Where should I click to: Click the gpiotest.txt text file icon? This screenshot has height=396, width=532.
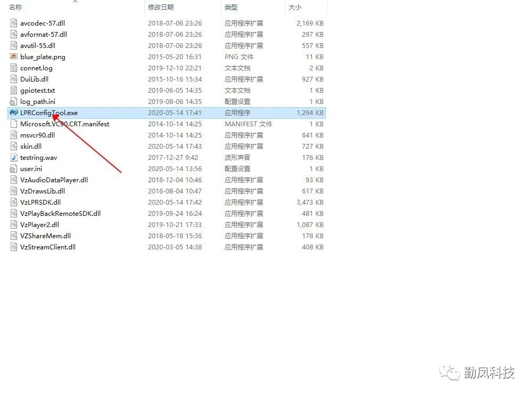tap(13, 91)
